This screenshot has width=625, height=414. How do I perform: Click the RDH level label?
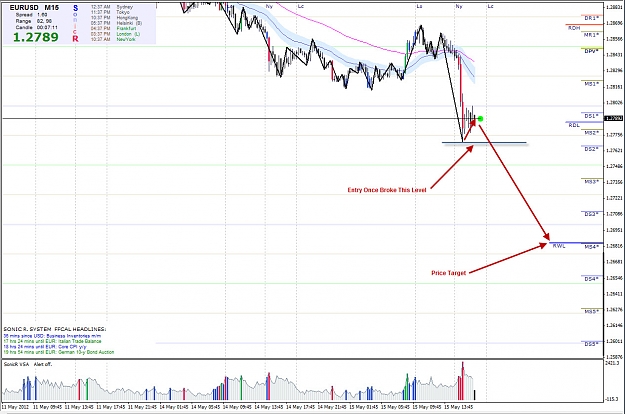click(574, 28)
